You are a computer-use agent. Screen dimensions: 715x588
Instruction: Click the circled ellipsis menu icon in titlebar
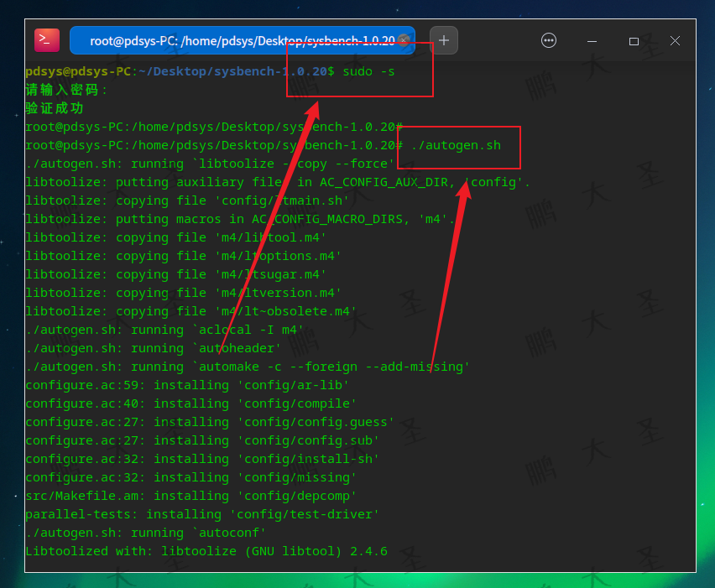[x=548, y=40]
